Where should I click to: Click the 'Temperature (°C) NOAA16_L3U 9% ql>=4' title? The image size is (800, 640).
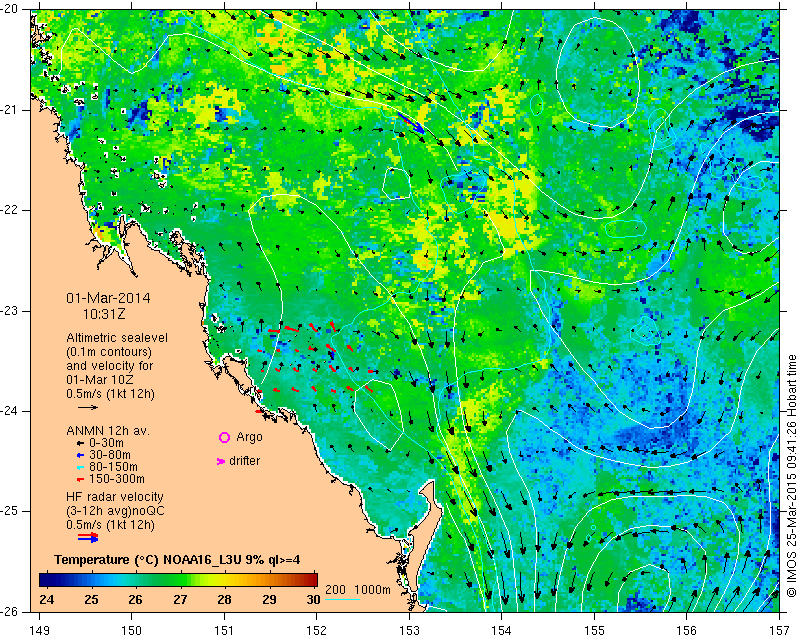click(177, 560)
